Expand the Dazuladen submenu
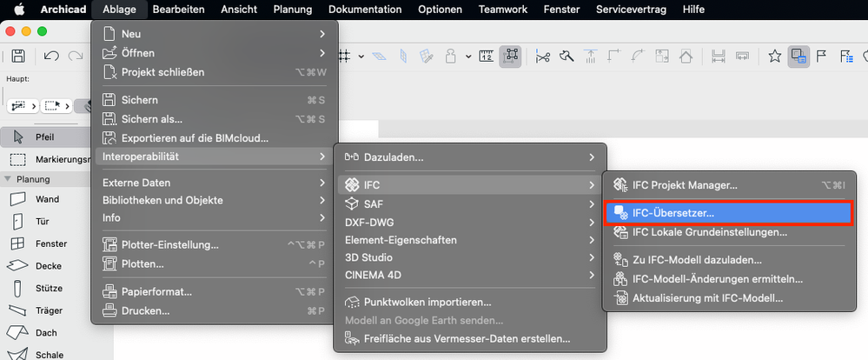Viewport: 868px width, 360px height. click(470, 157)
